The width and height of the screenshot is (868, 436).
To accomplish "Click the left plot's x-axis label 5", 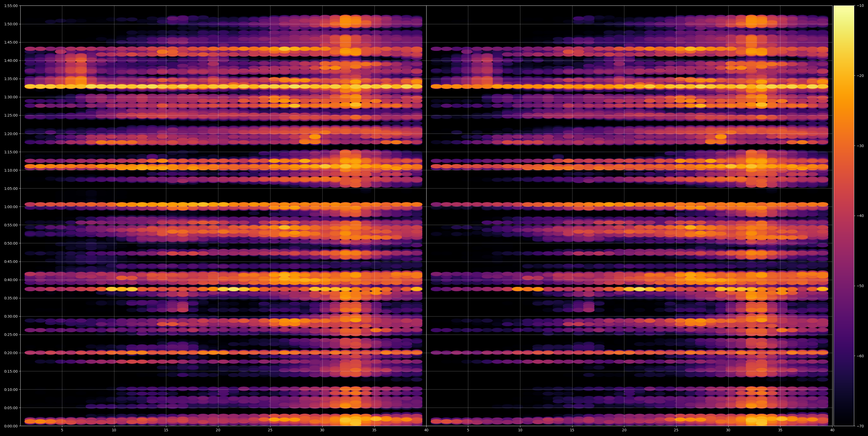I will (x=62, y=430).
